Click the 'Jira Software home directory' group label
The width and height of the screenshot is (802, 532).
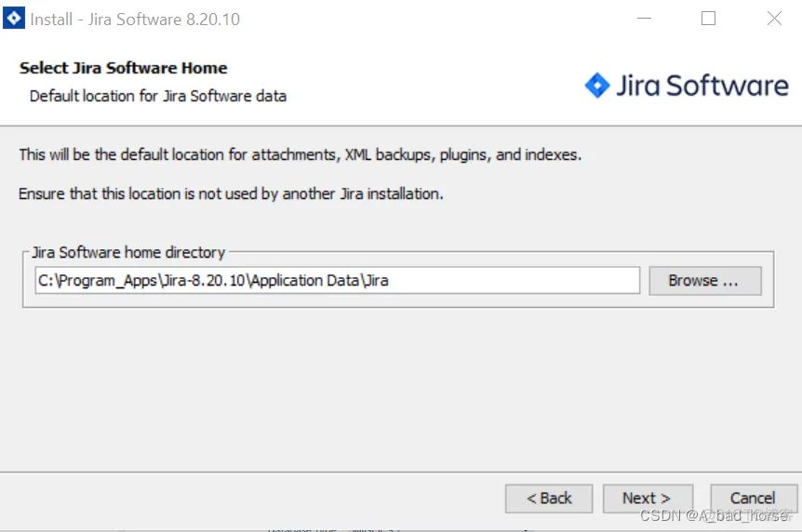click(128, 252)
